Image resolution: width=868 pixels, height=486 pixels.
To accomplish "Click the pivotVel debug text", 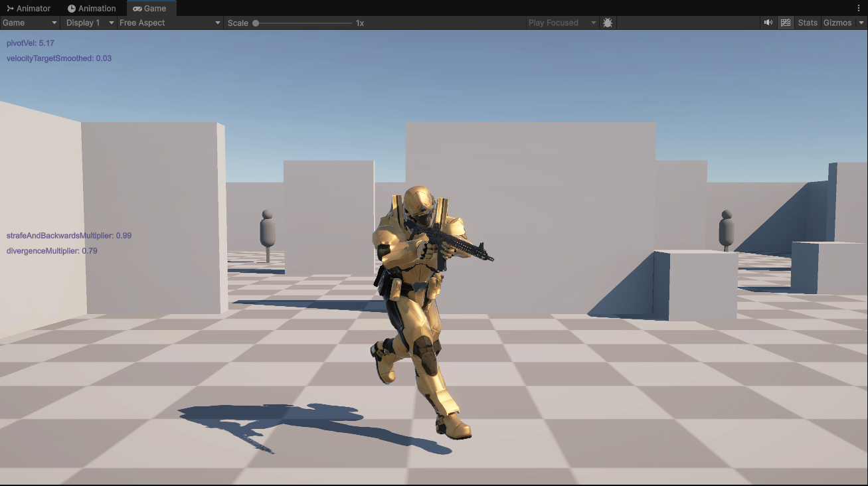I will pyautogui.click(x=31, y=43).
